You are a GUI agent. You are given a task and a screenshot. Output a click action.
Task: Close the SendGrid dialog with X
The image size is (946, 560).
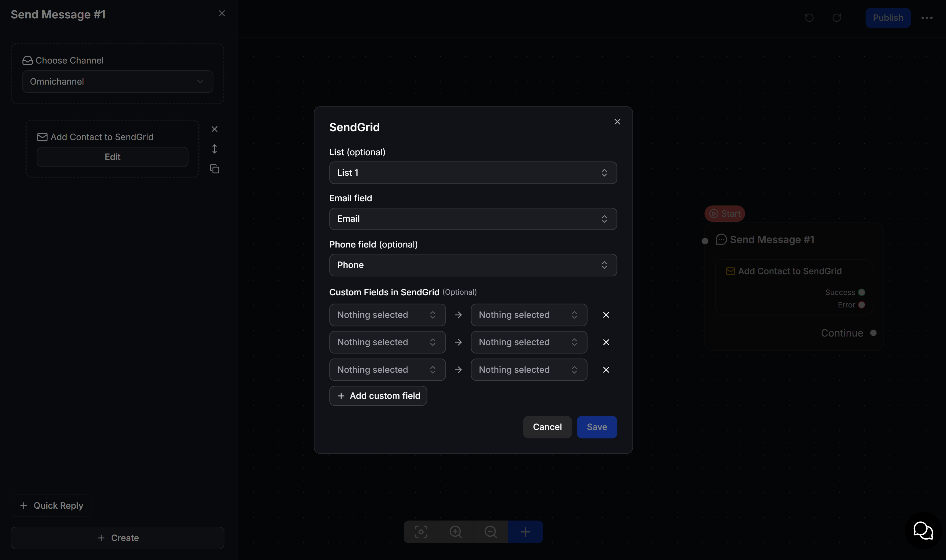(x=617, y=121)
